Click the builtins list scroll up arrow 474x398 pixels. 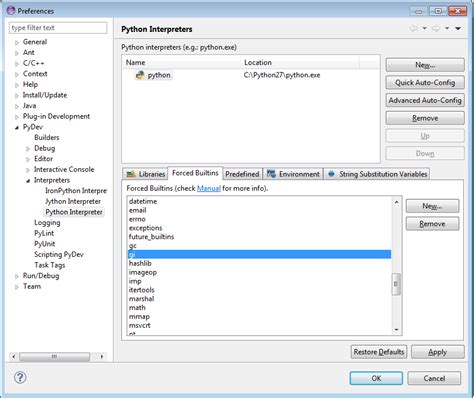point(396,202)
